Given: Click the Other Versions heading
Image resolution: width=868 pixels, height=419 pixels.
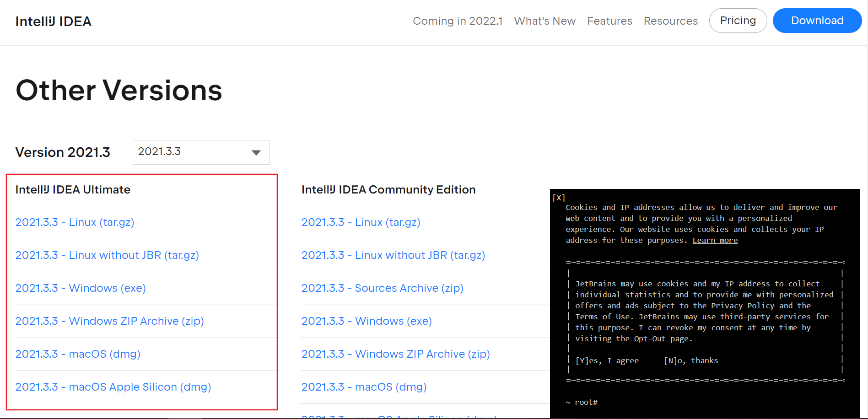Looking at the screenshot, I should pyautogui.click(x=119, y=90).
